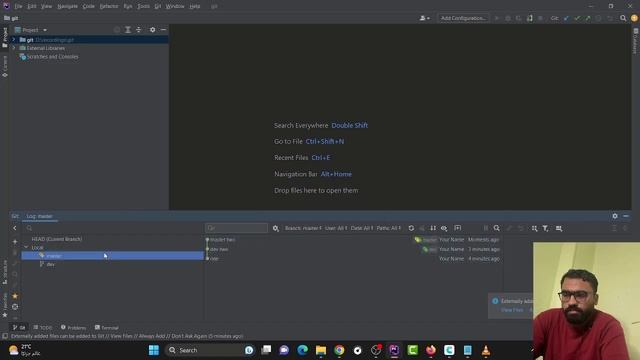Collapse branches pane with left arrow
This screenshot has height=360, width=640.
(15, 228)
